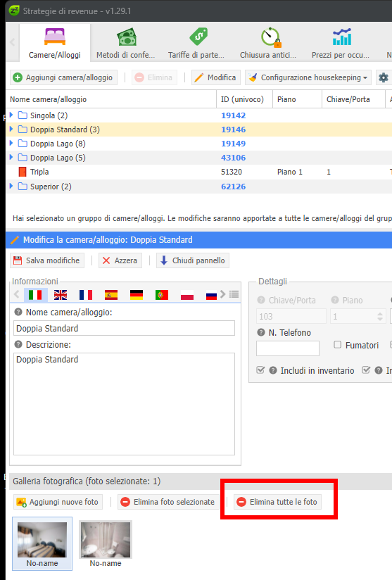
Task: Click the settings gear icon
Action: click(384, 77)
